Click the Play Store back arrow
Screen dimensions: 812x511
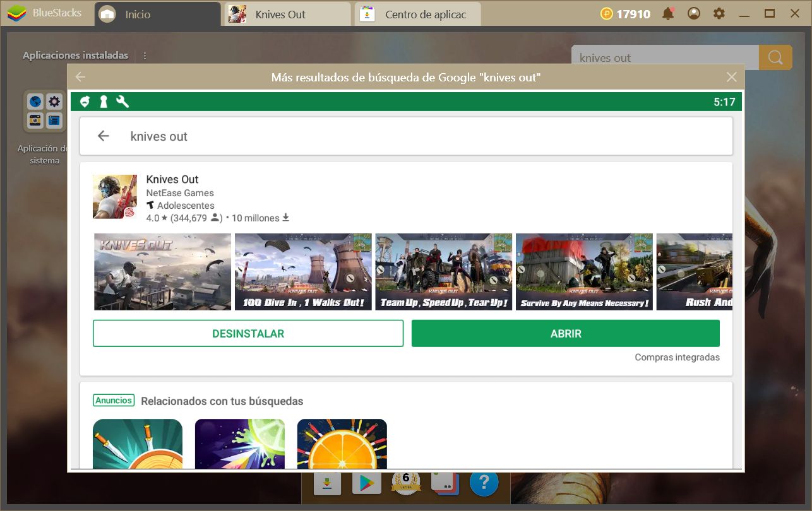pyautogui.click(x=104, y=136)
